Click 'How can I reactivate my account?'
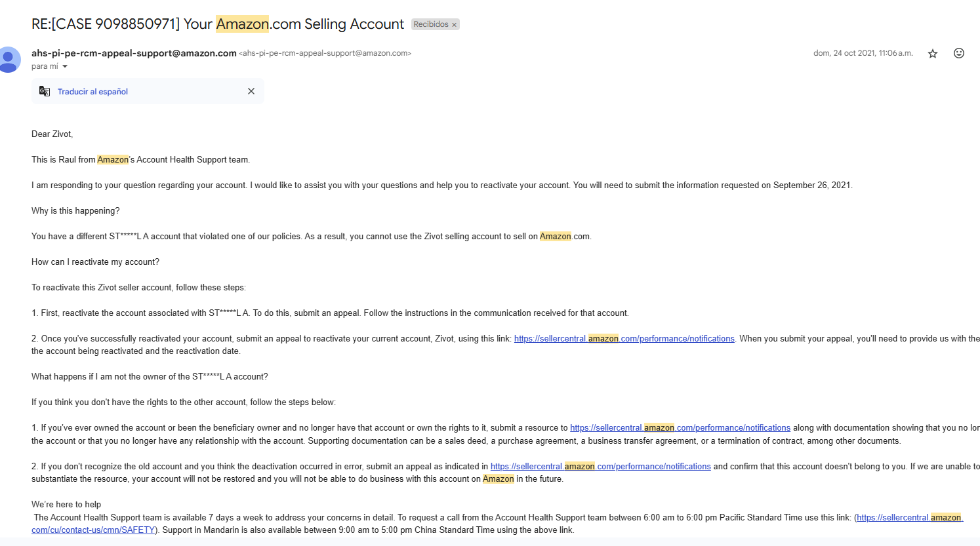This screenshot has width=980, height=546. pyautogui.click(x=96, y=262)
